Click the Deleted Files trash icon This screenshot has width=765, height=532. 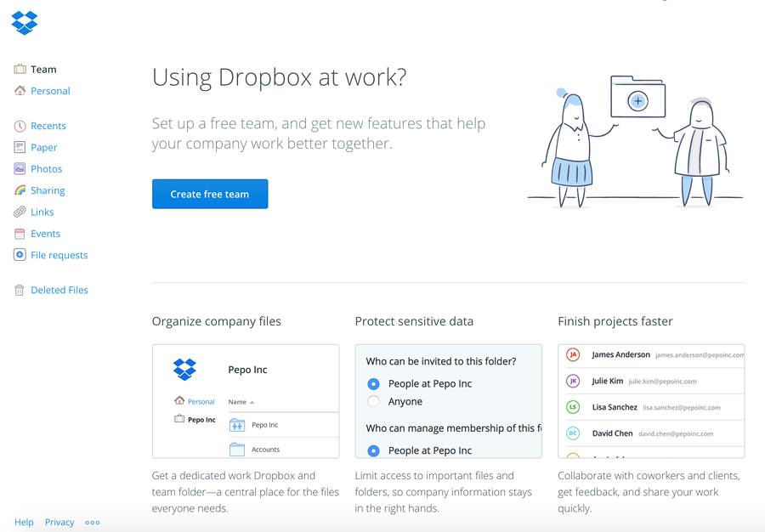click(19, 290)
